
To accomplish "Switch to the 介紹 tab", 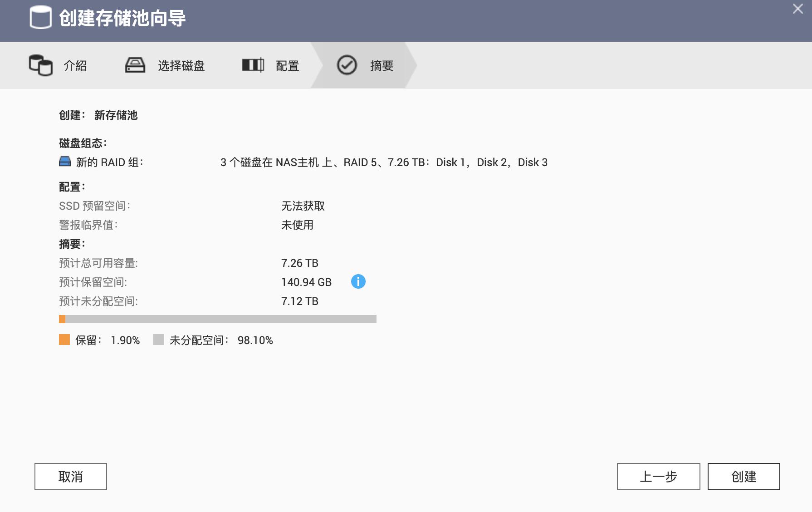I will click(x=74, y=65).
